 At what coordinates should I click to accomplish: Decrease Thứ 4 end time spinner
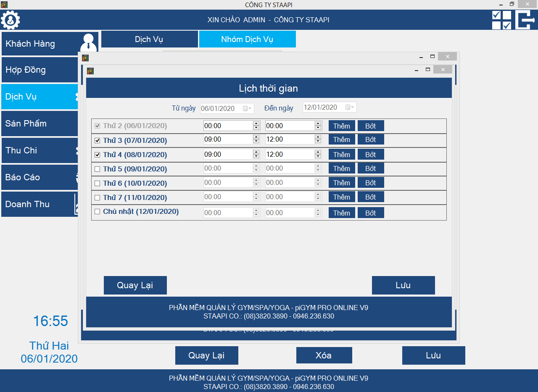point(318,157)
